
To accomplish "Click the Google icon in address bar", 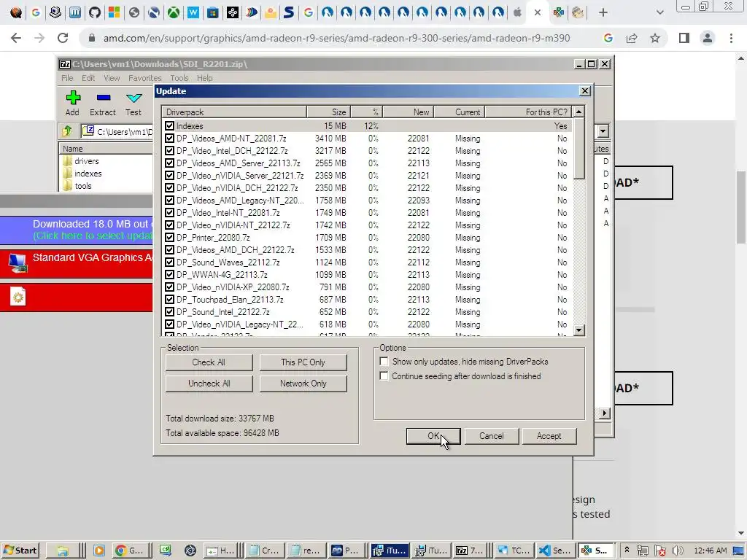I will click(608, 38).
